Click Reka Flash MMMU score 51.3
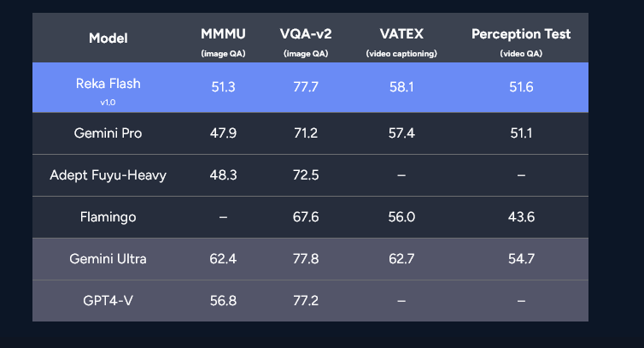Screen dimensions: 644x348 (223, 87)
